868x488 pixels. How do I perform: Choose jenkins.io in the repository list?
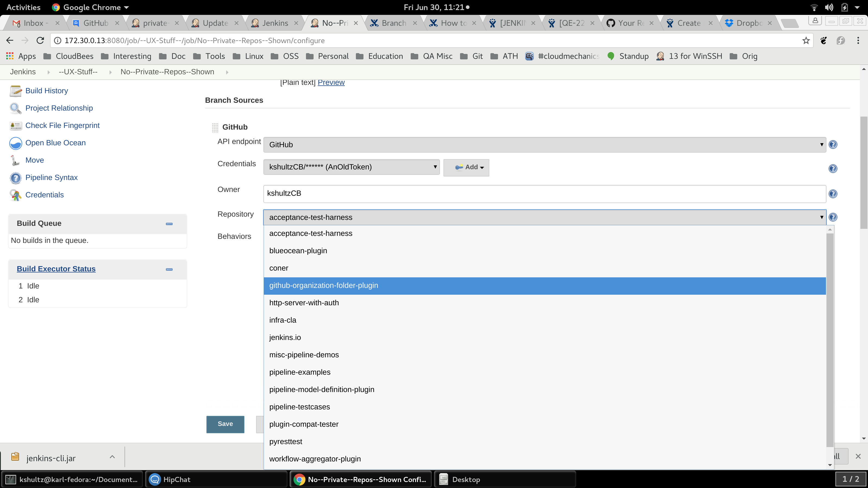[x=285, y=338]
